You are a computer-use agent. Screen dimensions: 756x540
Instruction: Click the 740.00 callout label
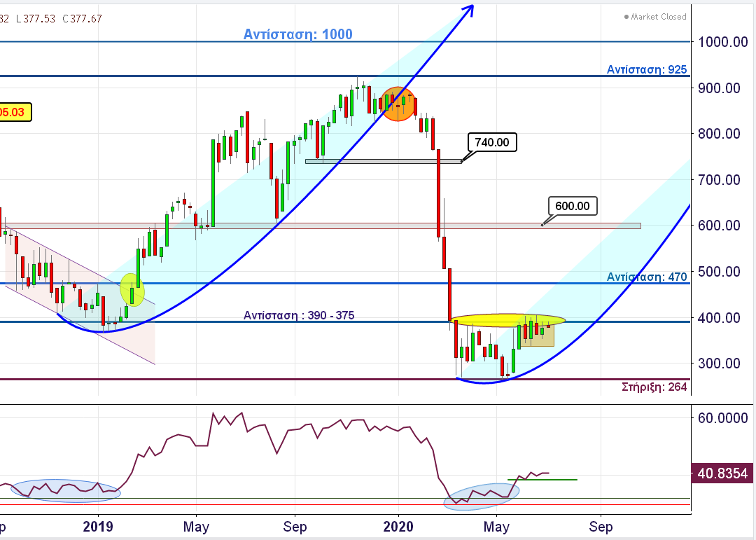(x=491, y=142)
